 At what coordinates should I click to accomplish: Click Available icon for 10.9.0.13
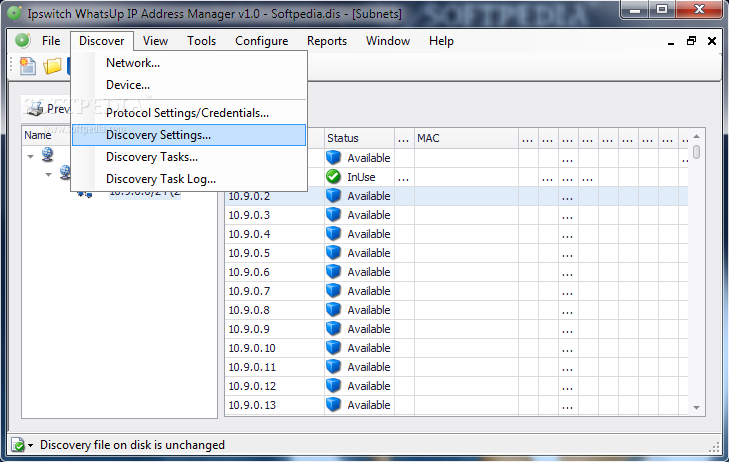click(x=333, y=405)
